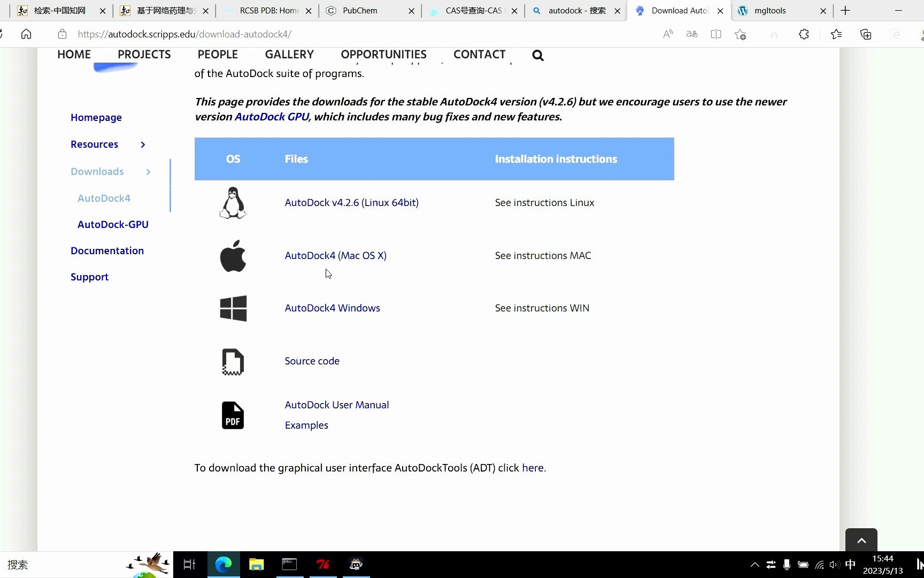Open Task View on the taskbar
Viewport: 924px width, 578px height.
(189, 565)
